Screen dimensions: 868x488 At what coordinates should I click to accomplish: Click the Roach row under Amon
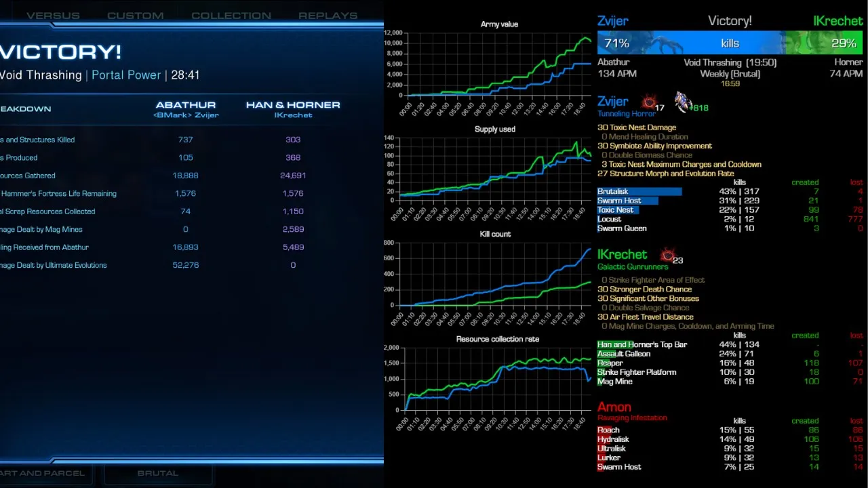click(x=730, y=430)
